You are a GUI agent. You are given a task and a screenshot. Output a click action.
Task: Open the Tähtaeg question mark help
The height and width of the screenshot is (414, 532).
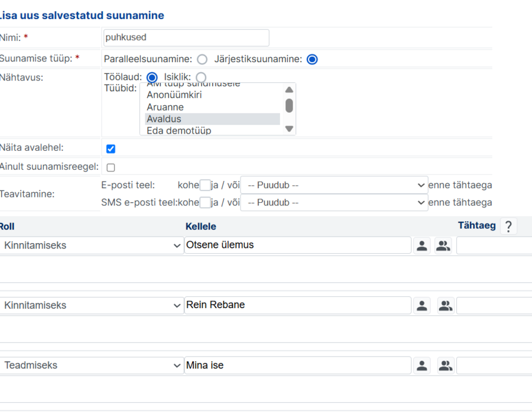[508, 227]
